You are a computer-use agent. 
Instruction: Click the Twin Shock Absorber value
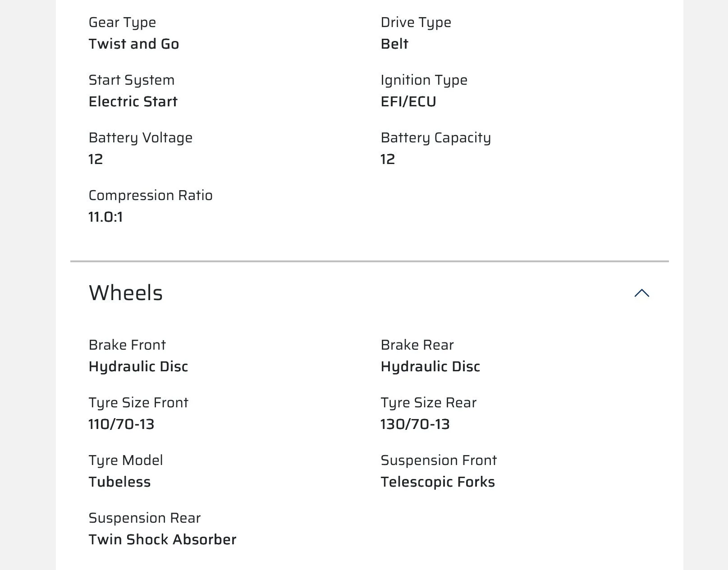click(x=162, y=539)
